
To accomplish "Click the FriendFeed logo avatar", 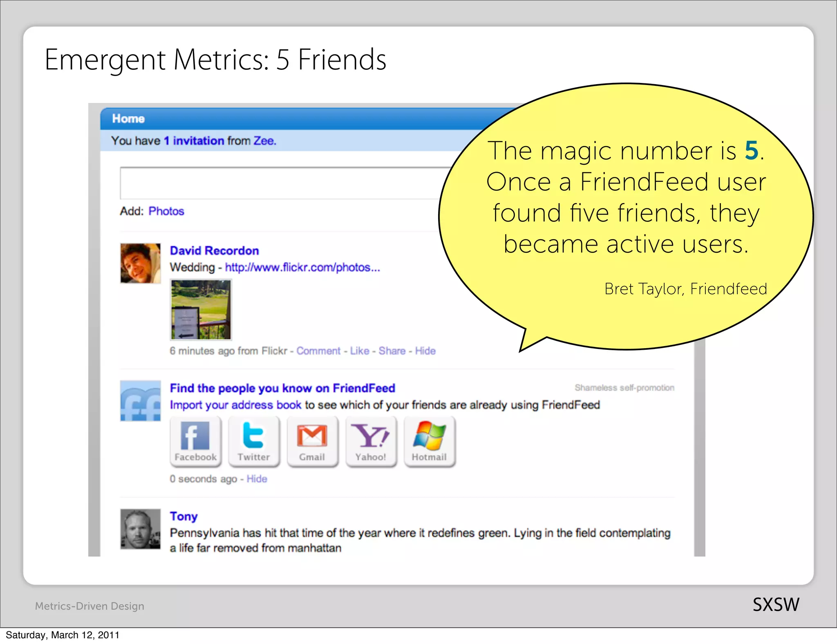I will point(140,401).
